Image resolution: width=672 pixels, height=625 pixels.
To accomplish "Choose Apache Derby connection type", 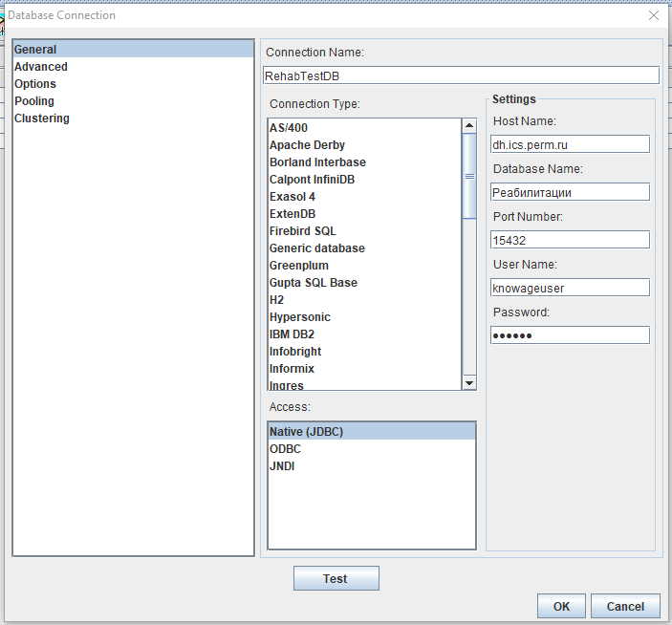I will pyautogui.click(x=365, y=145).
